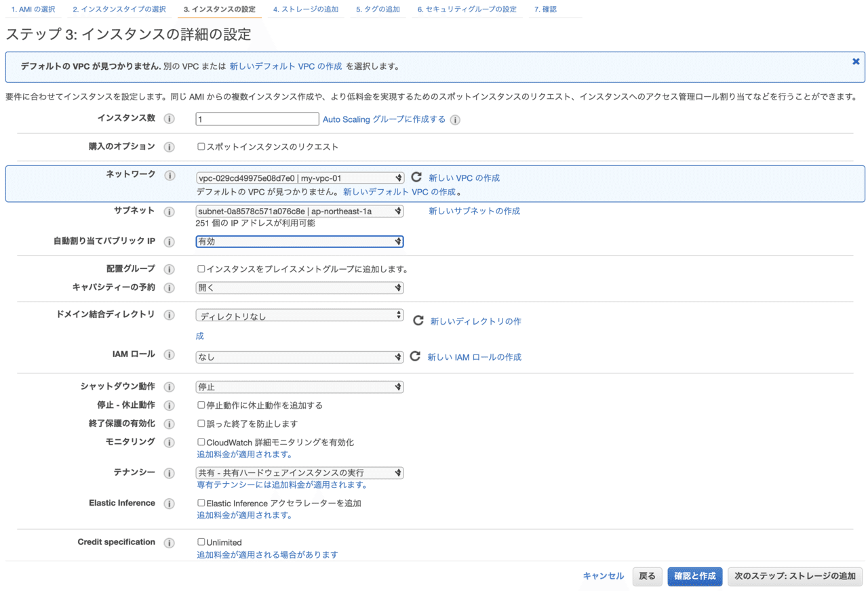Toggle the Unlimited credit checkbox
This screenshot has height=591, width=868.
[201, 542]
